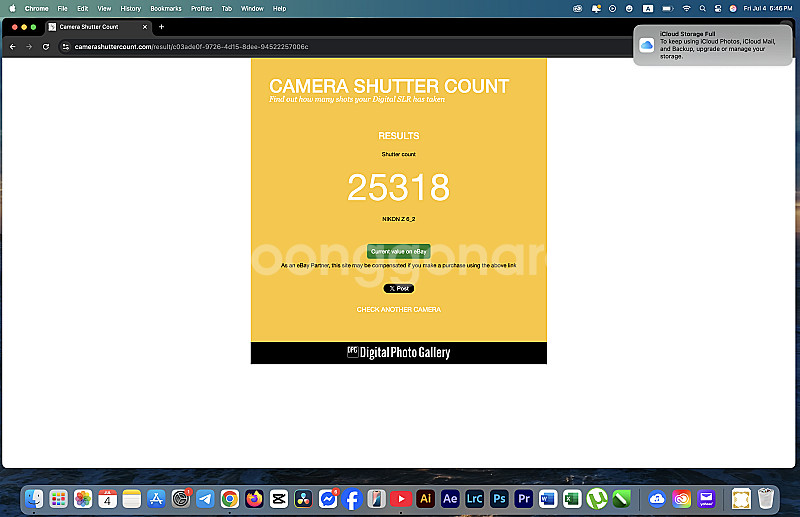800x517 pixels.
Task: Click the Current value on eBay button
Action: click(x=398, y=252)
